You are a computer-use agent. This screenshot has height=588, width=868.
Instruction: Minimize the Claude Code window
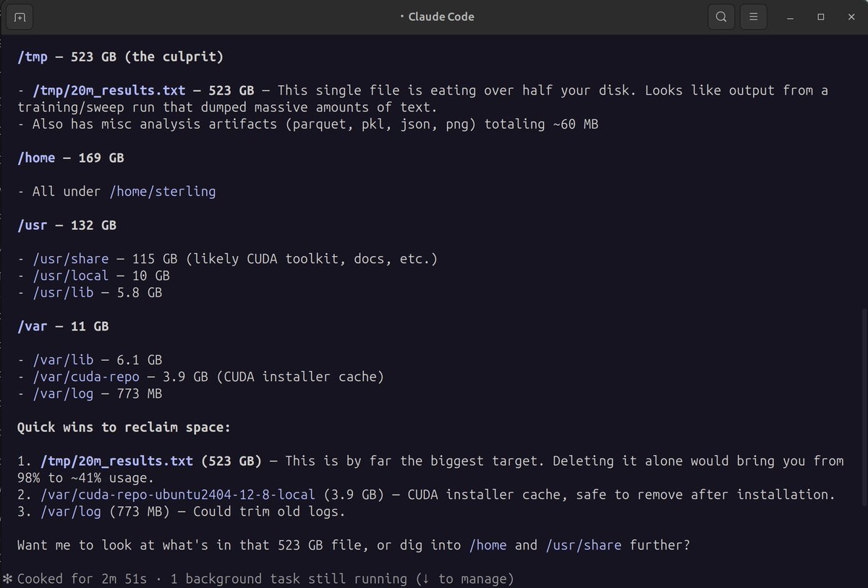point(791,17)
